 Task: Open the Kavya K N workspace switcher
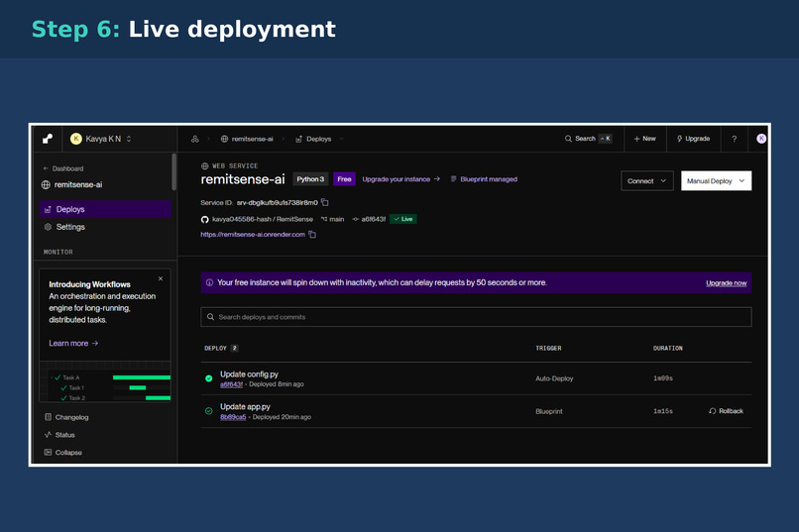101,139
